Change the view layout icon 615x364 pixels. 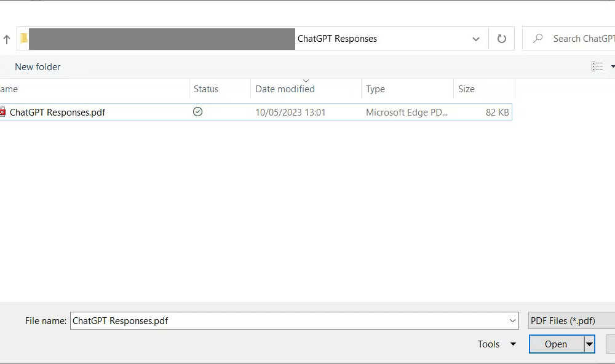tap(597, 66)
